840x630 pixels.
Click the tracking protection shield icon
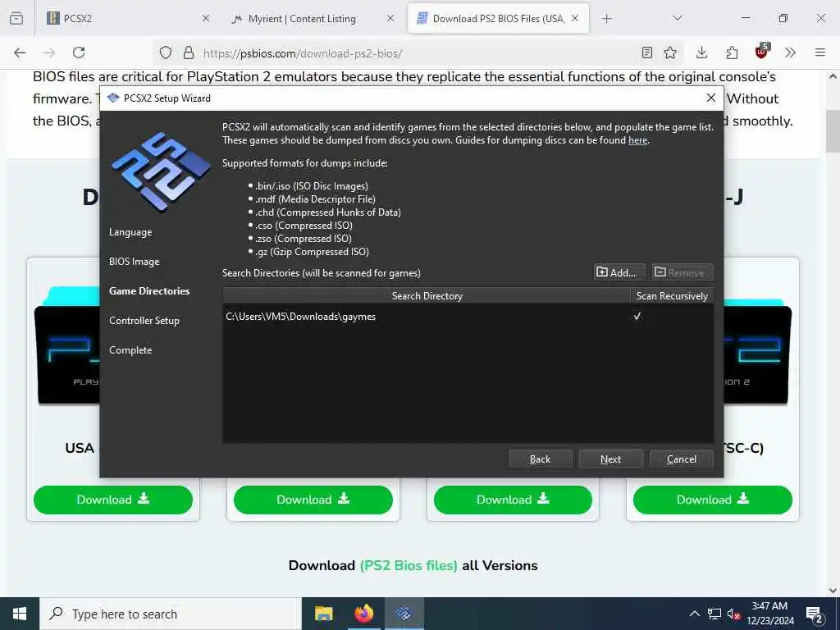166,52
